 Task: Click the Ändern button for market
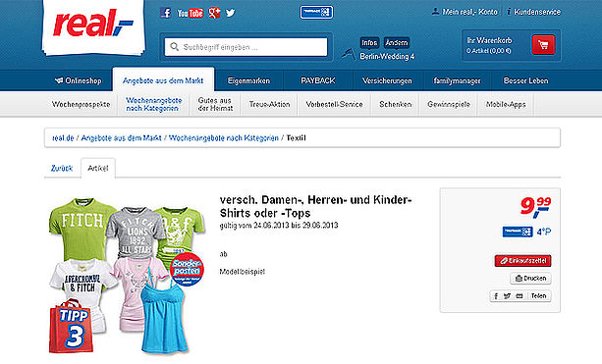click(x=397, y=42)
